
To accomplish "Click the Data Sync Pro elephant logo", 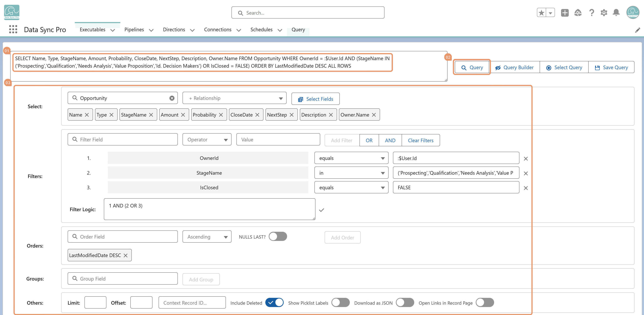I will [12, 12].
